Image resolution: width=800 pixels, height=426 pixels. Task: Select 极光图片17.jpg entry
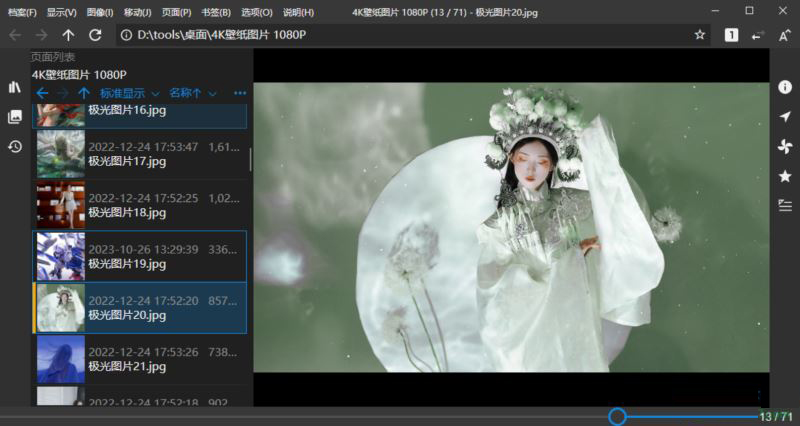(140, 154)
